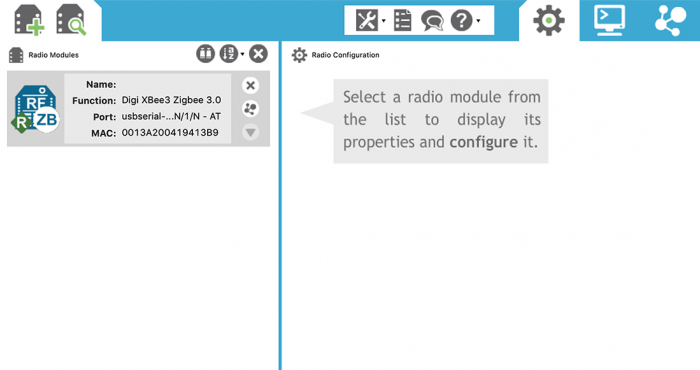Select the XBee RF ZB module icon
The width and height of the screenshot is (700, 370).
36,109
